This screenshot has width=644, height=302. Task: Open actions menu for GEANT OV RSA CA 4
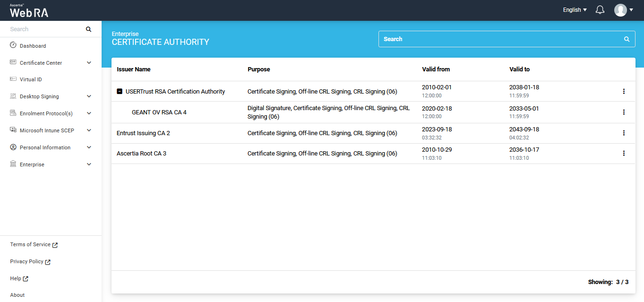(624, 112)
